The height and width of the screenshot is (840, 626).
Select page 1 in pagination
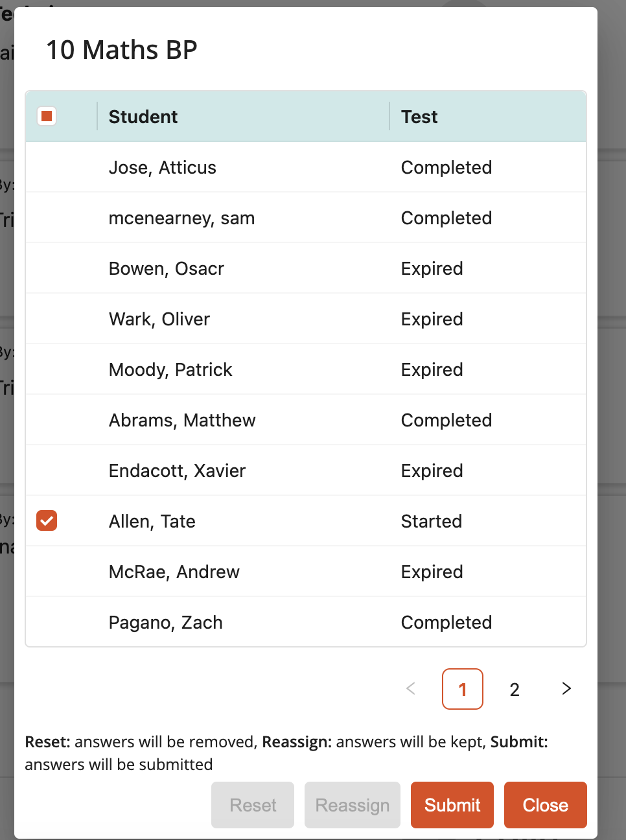463,689
